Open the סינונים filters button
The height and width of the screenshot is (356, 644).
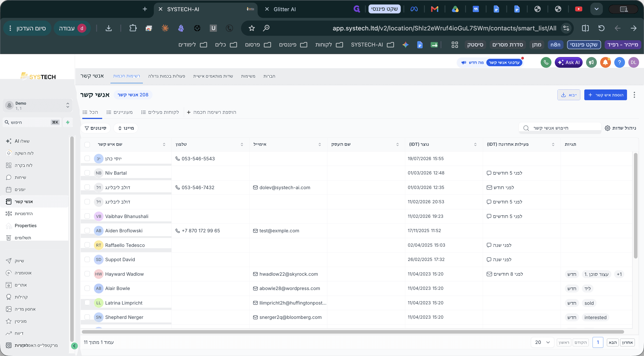(x=95, y=128)
